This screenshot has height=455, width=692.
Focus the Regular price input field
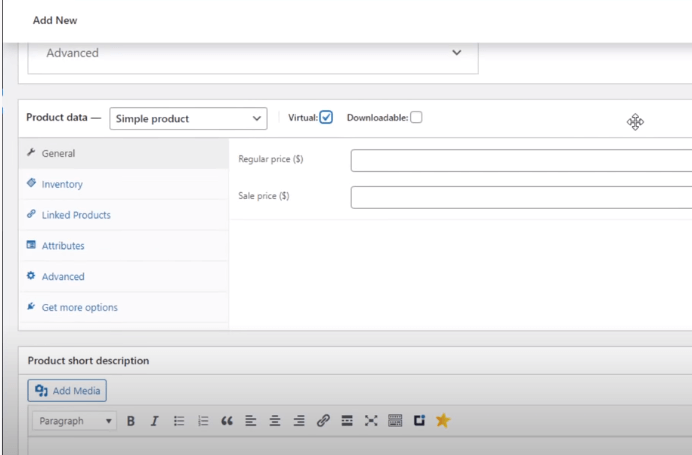521,160
